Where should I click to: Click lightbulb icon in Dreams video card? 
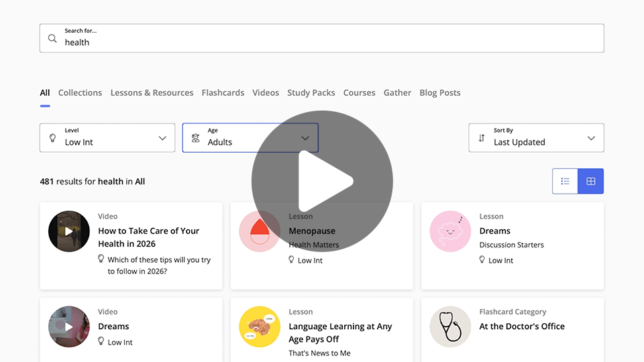(101, 341)
